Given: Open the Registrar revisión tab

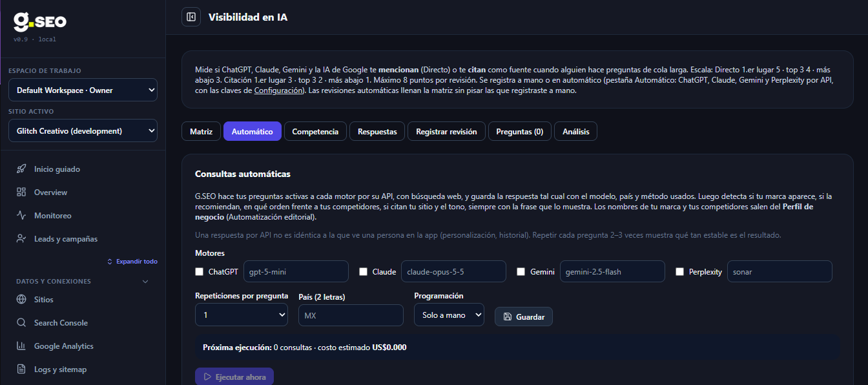Looking at the screenshot, I should click(446, 131).
